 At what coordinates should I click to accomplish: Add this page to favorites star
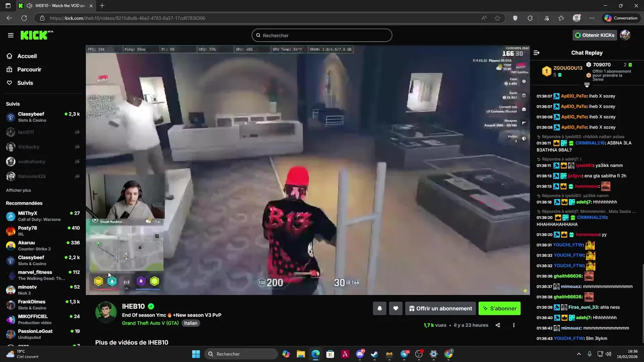pyautogui.click(x=498, y=18)
